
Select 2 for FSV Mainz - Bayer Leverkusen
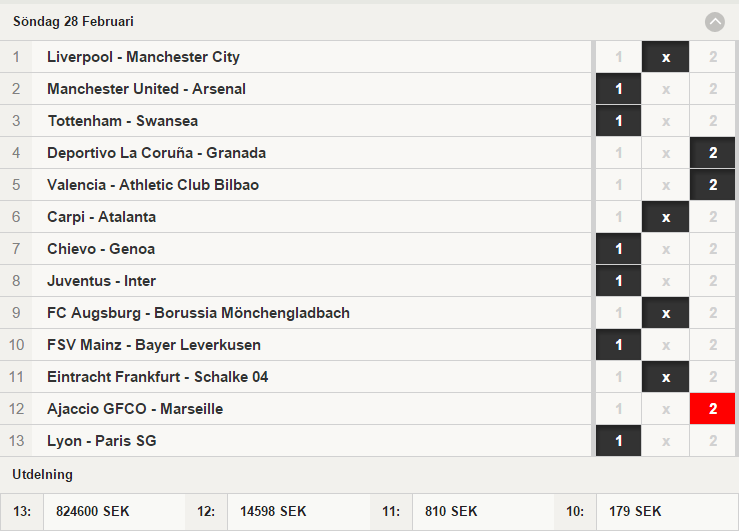click(x=713, y=345)
